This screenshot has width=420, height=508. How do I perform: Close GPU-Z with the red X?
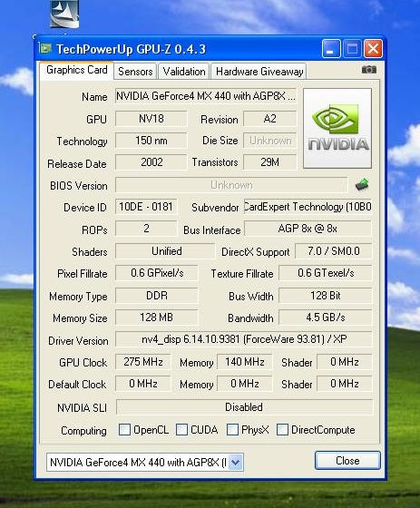[373, 49]
